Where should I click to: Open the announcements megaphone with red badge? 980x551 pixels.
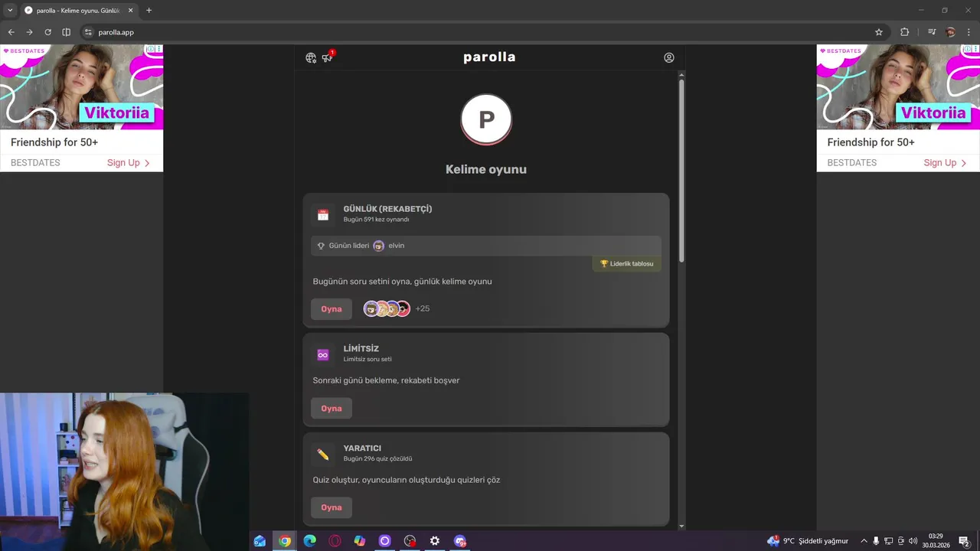(x=328, y=57)
